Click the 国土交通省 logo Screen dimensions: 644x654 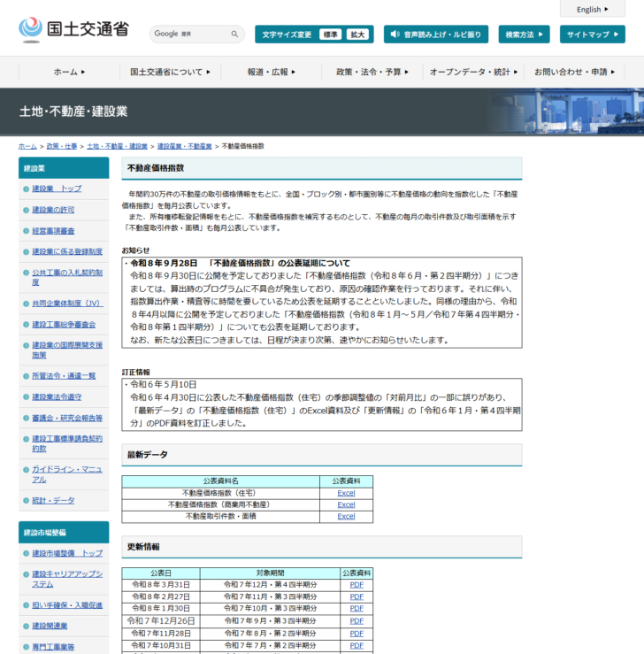73,30
